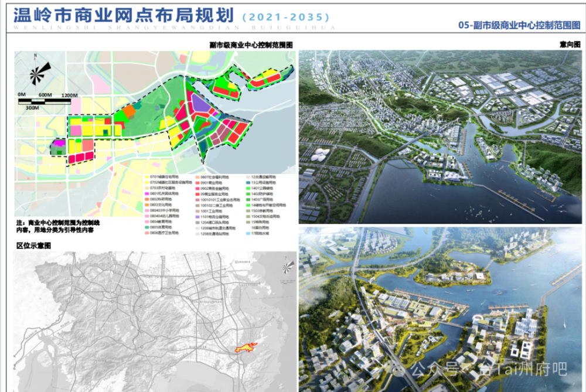This screenshot has height=392, width=586.
Task: Click the 区位示意图 section heading
Action: 32,245
